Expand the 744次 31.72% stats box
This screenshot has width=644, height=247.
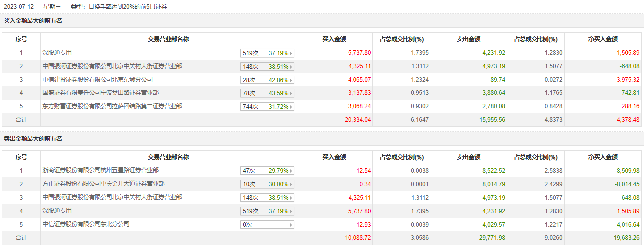click(x=267, y=106)
